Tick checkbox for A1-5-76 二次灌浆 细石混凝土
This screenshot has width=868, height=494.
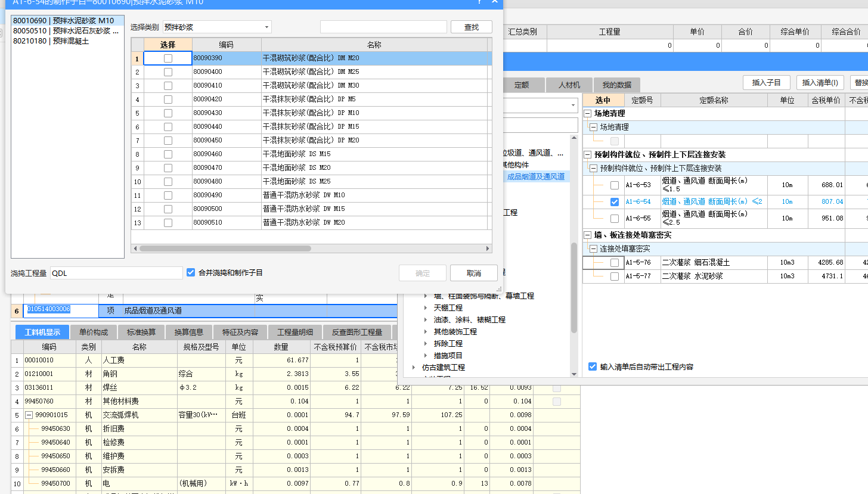pos(615,263)
